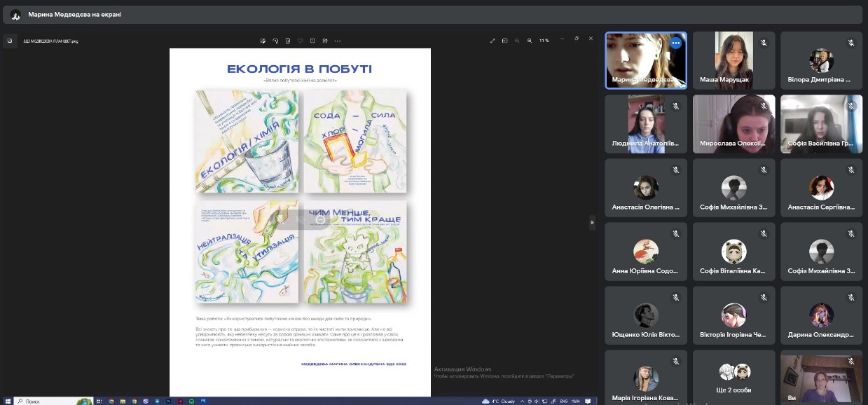868x405 pixels.
Task: Open the weather widget showing 4°C Cloudy
Action: pos(500,401)
